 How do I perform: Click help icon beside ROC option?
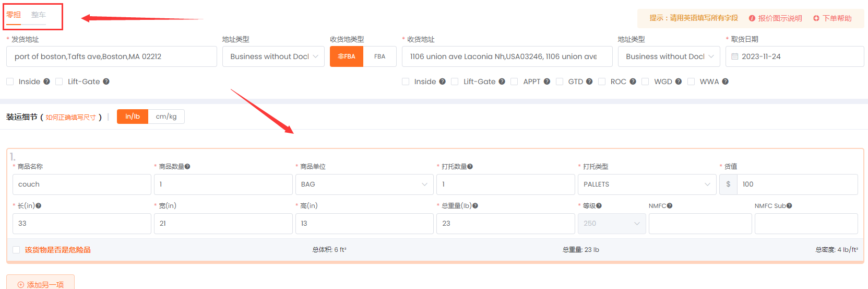(x=633, y=82)
